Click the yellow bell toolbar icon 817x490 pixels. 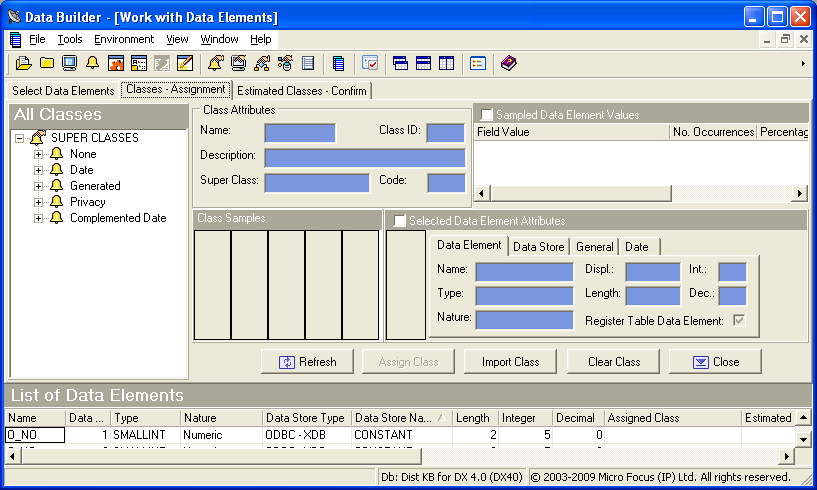pos(92,63)
